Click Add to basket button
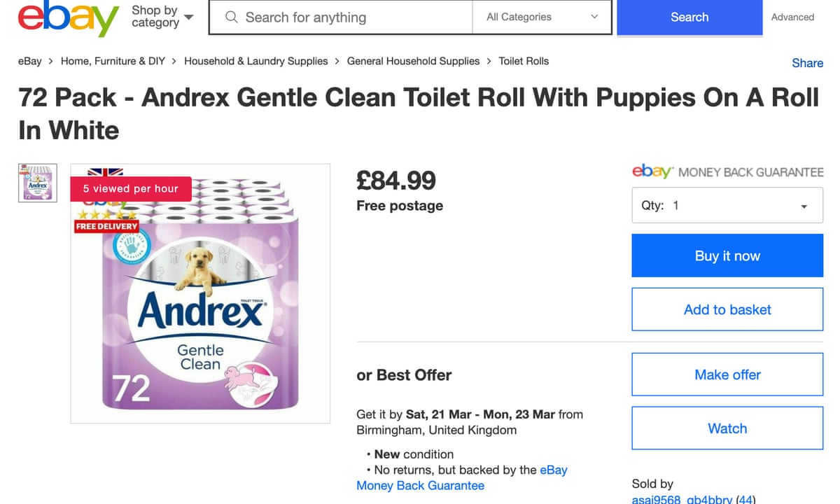840x504 pixels. [727, 309]
